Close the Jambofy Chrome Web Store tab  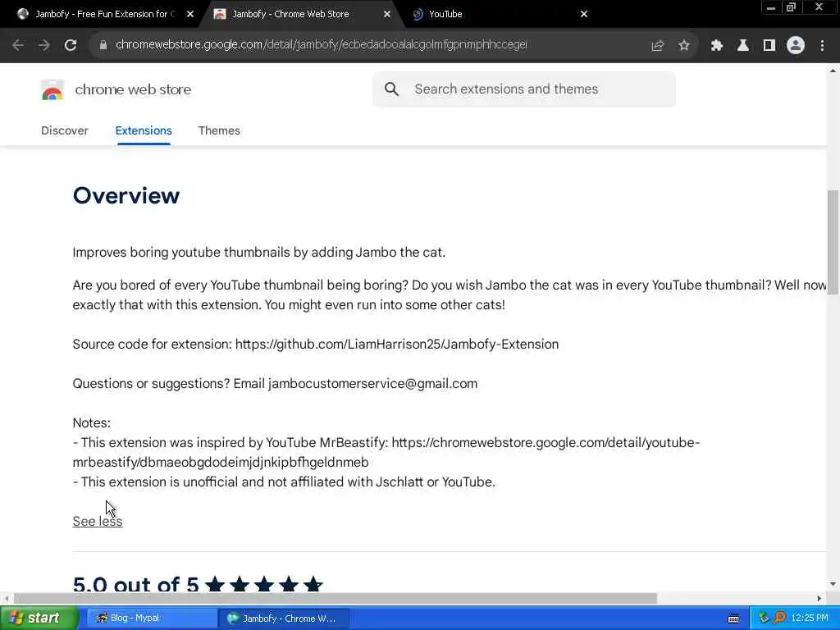387,15
